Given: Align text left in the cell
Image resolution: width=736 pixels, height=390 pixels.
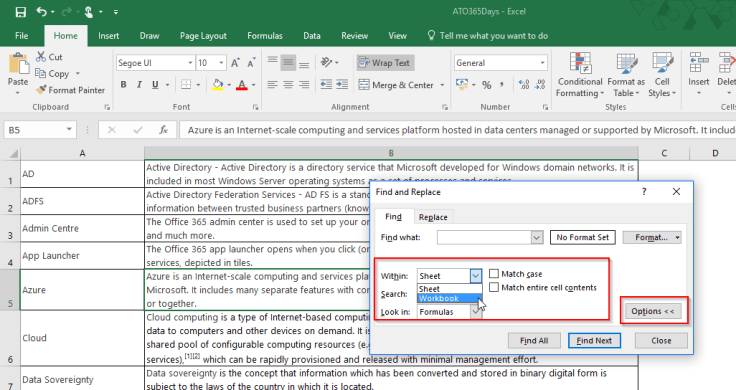Looking at the screenshot, I should click(x=272, y=84).
